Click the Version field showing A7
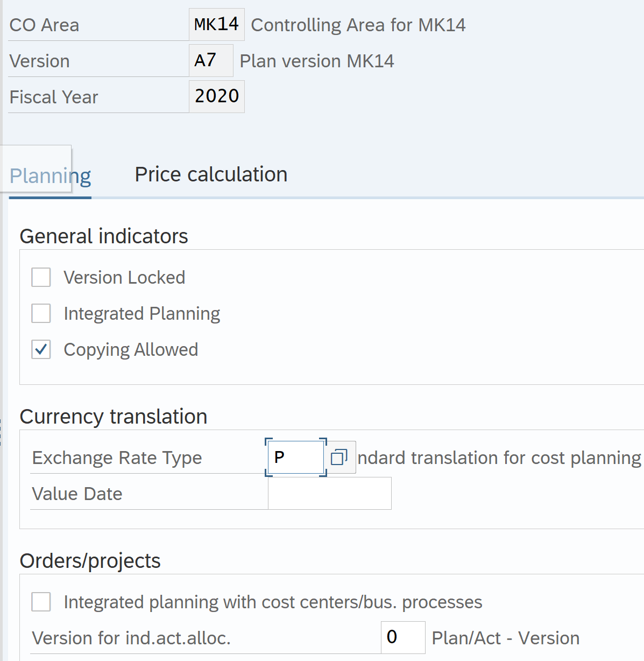 (x=210, y=61)
